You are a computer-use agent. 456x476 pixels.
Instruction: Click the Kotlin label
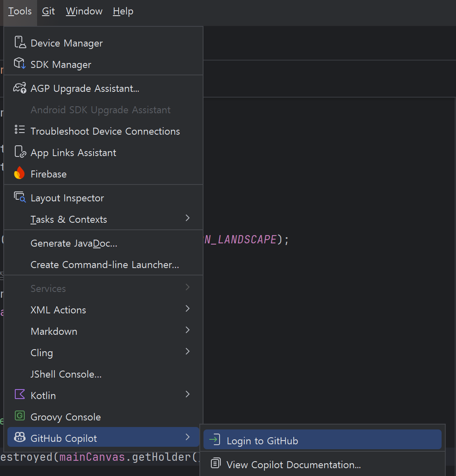[x=43, y=396]
